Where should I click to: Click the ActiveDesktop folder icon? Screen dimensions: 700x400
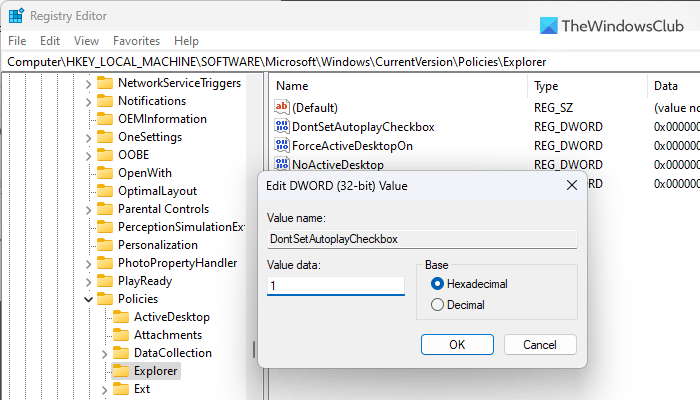[x=122, y=317]
